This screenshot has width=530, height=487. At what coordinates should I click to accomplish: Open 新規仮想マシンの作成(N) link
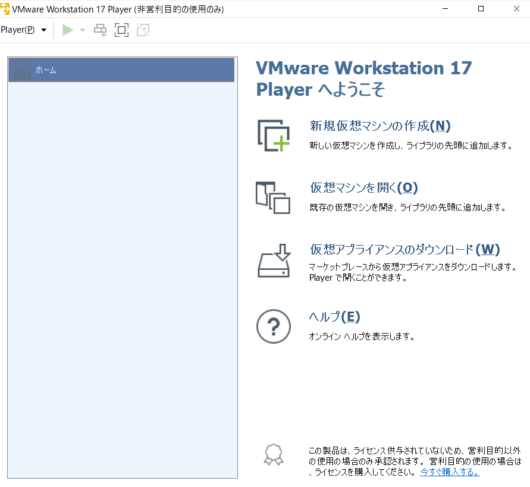380,126
